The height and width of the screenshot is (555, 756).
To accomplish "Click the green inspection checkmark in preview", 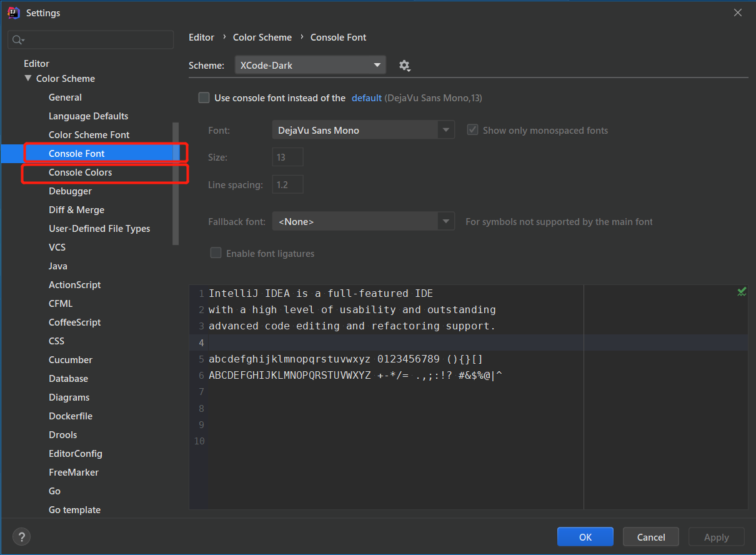I will [x=742, y=292].
